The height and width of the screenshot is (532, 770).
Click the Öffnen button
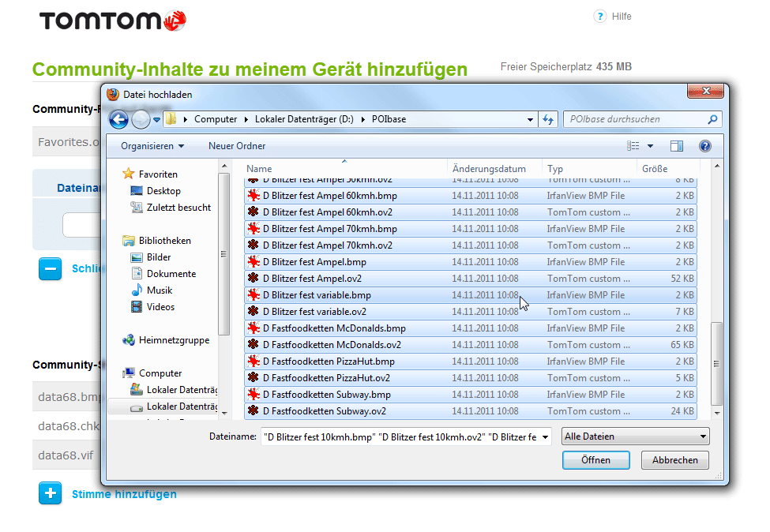click(x=595, y=460)
